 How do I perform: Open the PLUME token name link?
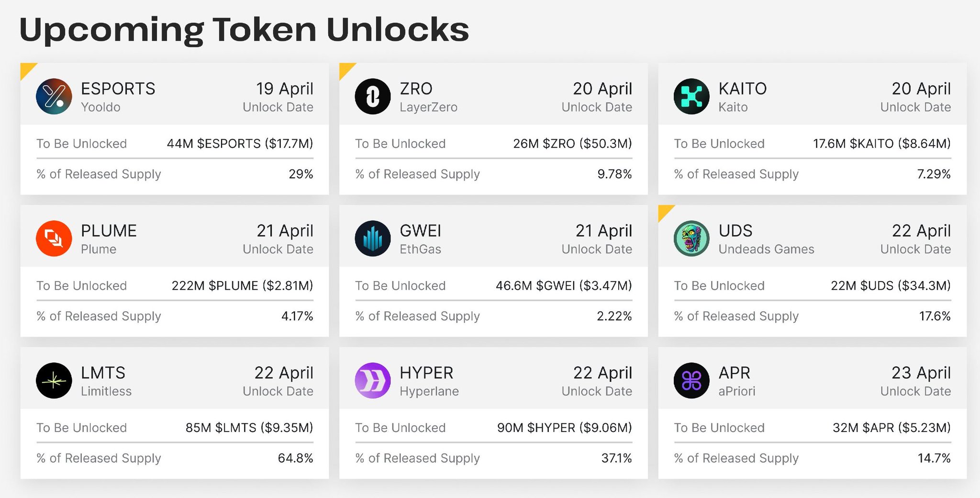pos(109,231)
